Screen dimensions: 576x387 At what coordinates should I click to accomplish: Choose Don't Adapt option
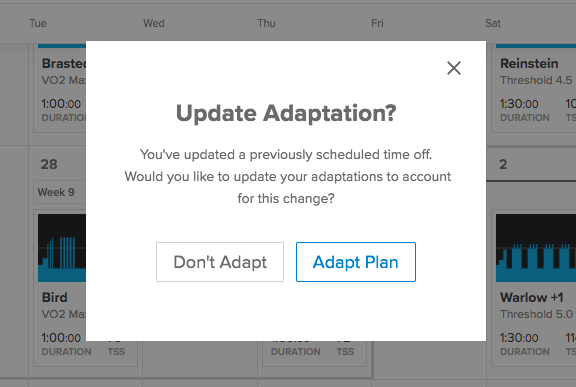[220, 262]
